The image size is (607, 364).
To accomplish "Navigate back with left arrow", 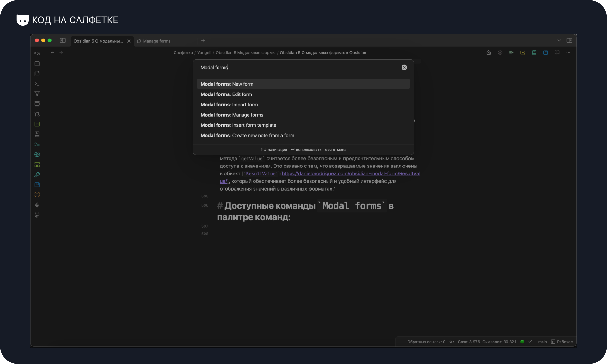I will coord(52,52).
